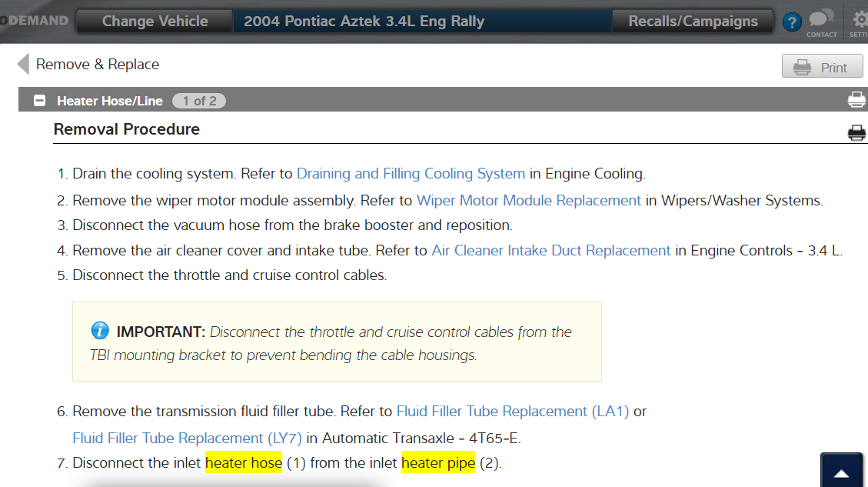Open Fluid Filler Tube Replacement (LY7) link
Image resolution: width=868 pixels, height=487 pixels.
click(x=188, y=439)
